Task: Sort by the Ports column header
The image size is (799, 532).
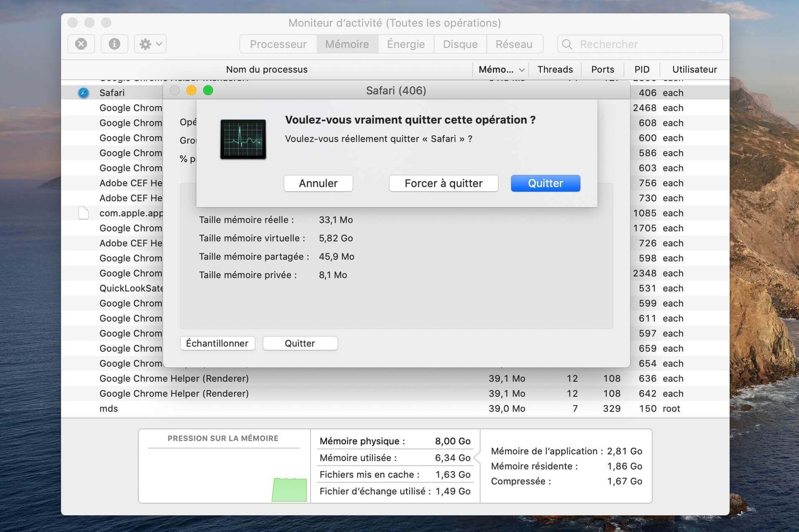Action: coord(603,69)
